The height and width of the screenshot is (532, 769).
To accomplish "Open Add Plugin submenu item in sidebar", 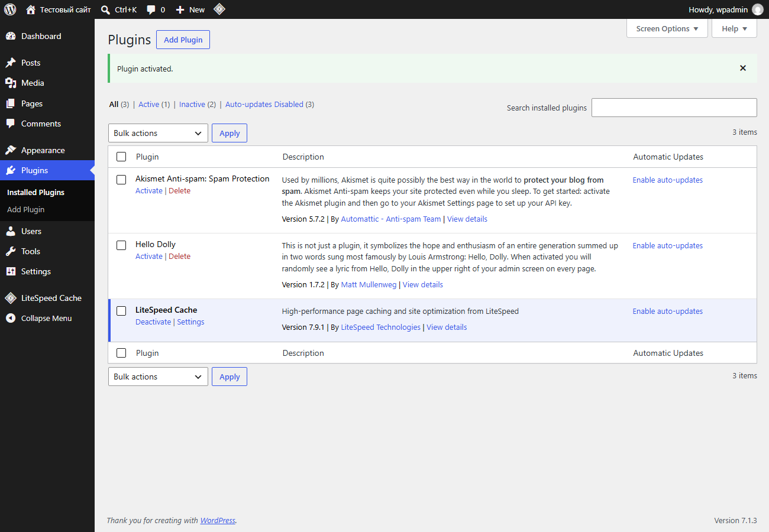I will [x=25, y=209].
